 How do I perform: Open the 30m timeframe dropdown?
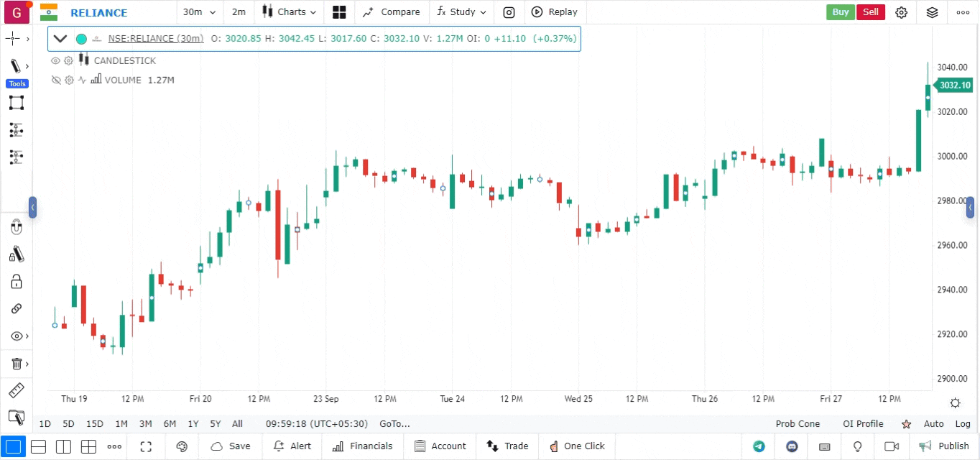pos(199,12)
